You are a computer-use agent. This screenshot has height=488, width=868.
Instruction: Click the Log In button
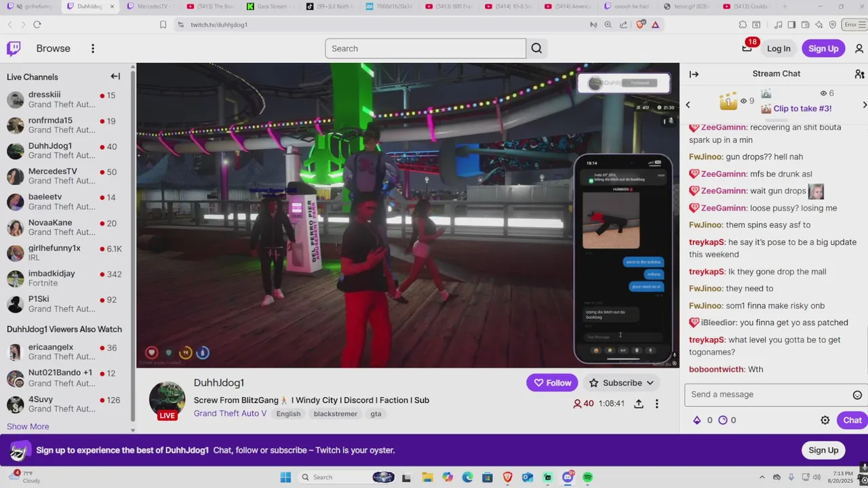click(778, 48)
